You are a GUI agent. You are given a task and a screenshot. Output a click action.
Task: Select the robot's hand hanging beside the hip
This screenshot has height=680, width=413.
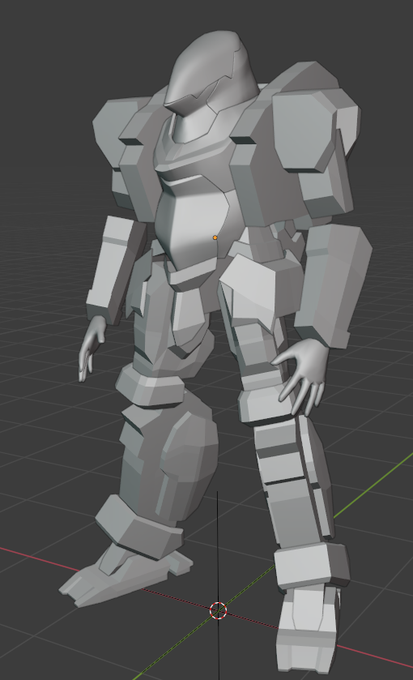tap(91, 347)
